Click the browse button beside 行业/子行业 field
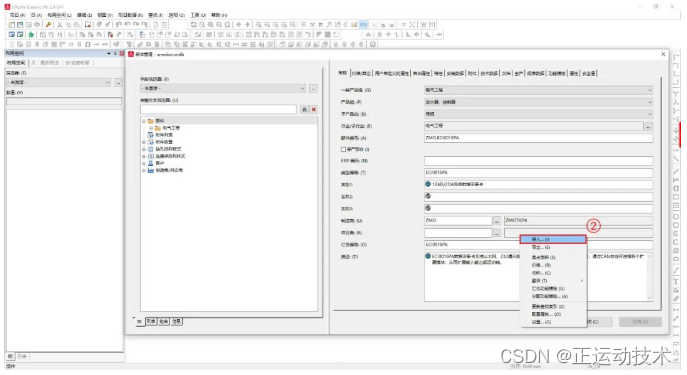The image size is (687, 375). coord(648,126)
